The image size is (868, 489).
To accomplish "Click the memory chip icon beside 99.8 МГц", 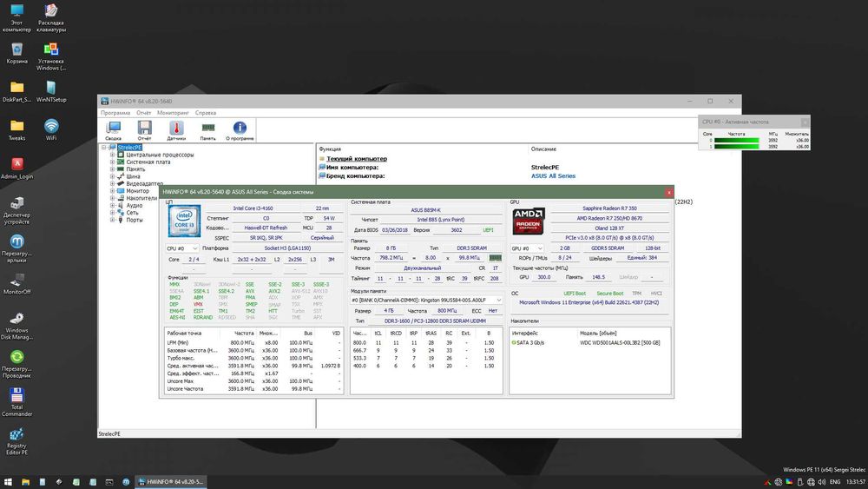I will tap(496, 257).
